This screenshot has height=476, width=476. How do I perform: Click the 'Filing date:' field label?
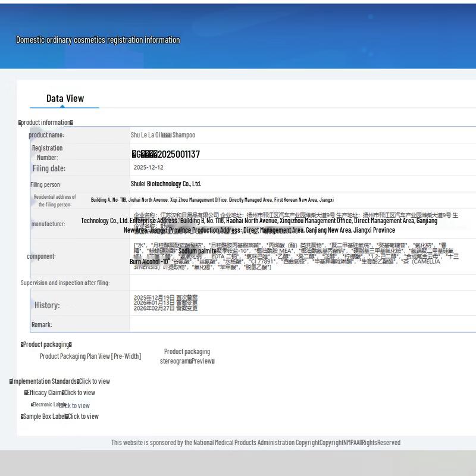coord(49,168)
